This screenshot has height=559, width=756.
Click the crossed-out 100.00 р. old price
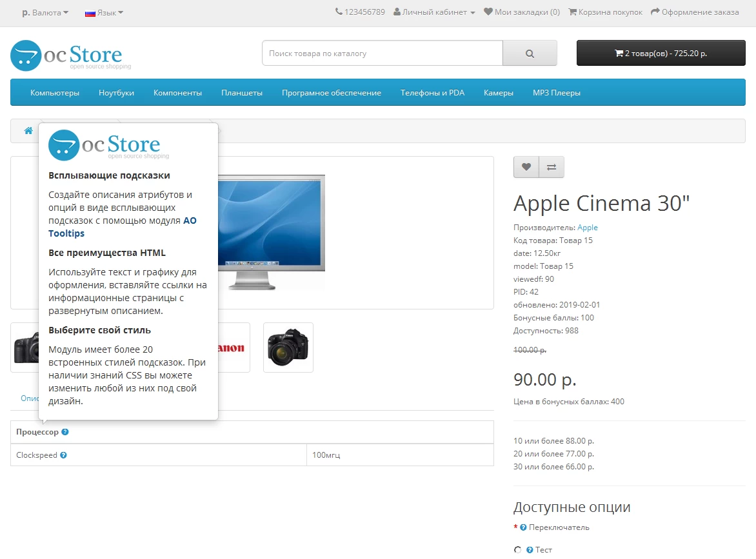530,350
